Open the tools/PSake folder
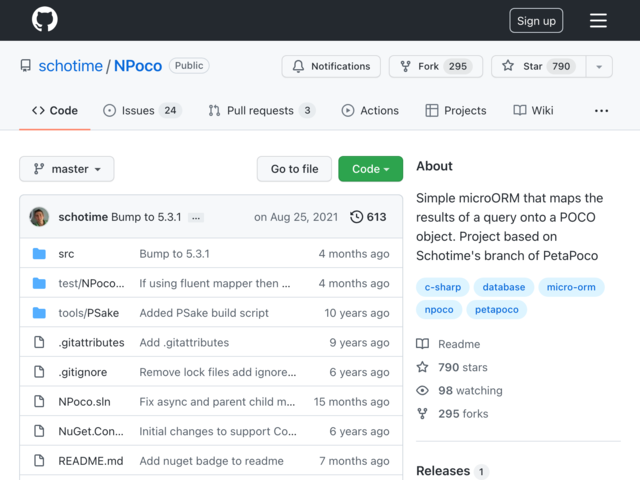Viewport: 640px width, 480px height. [89, 313]
